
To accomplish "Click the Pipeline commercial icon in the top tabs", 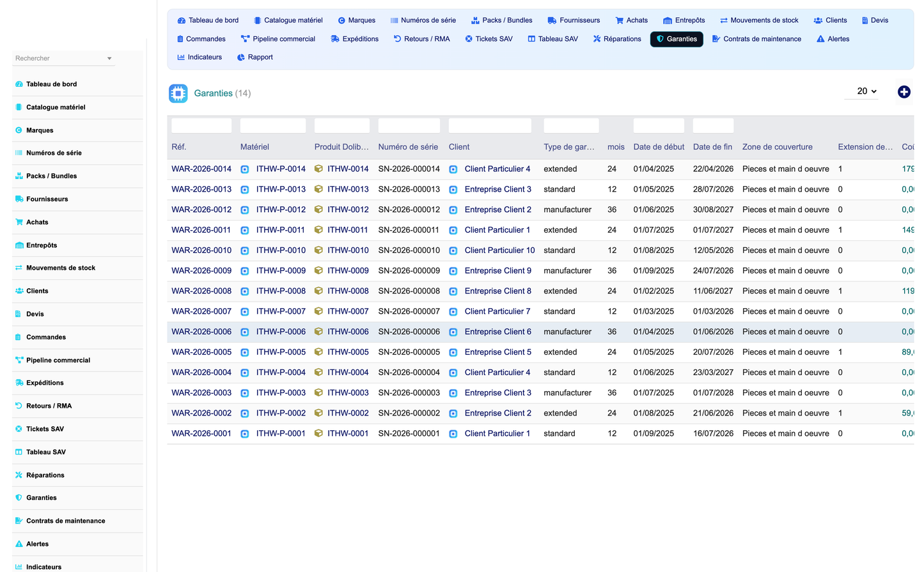I will (x=245, y=39).
